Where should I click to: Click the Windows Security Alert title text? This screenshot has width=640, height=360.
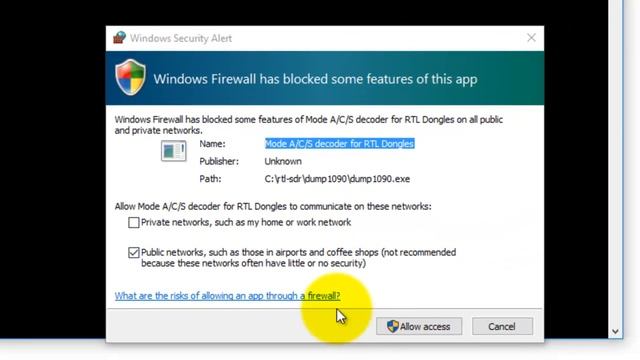pyautogui.click(x=181, y=38)
